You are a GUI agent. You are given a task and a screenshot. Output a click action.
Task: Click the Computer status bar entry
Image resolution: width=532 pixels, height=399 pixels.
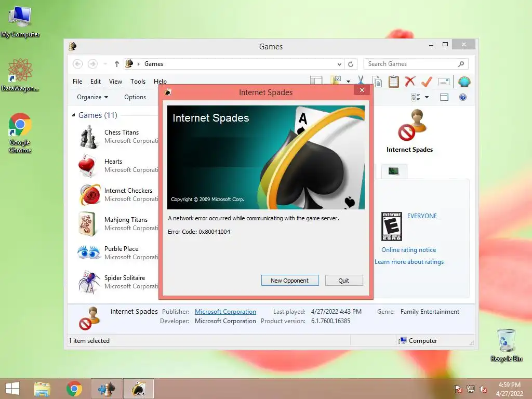pos(418,341)
